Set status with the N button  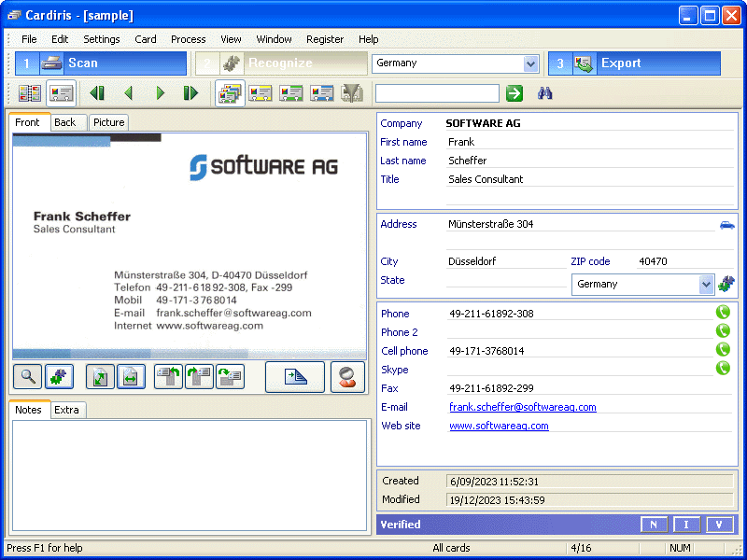point(654,525)
